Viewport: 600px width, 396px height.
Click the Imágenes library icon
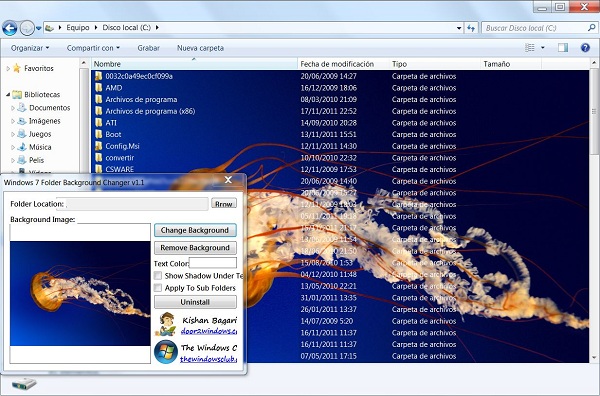tap(22, 121)
